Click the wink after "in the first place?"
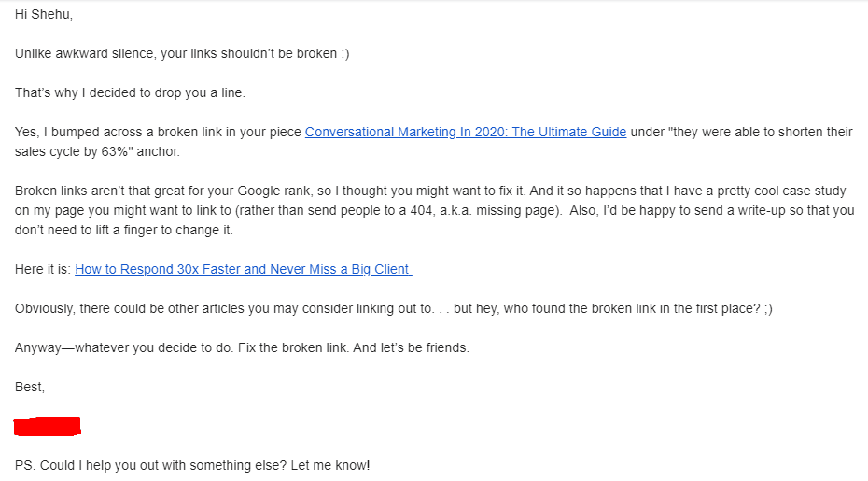 (766, 309)
